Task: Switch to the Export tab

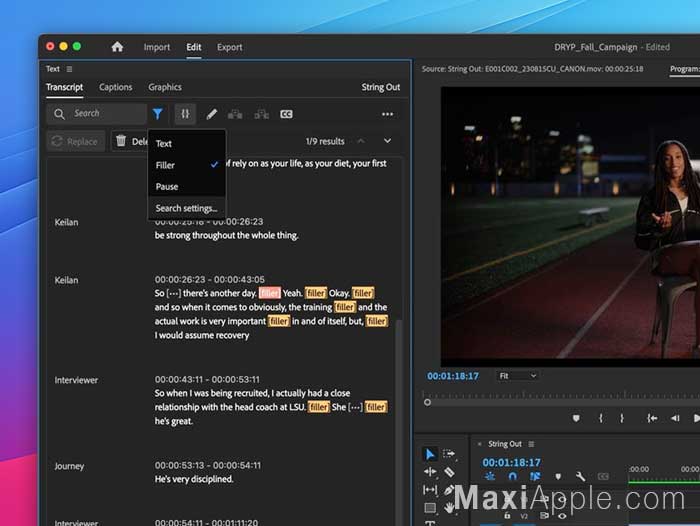Action: tap(229, 47)
